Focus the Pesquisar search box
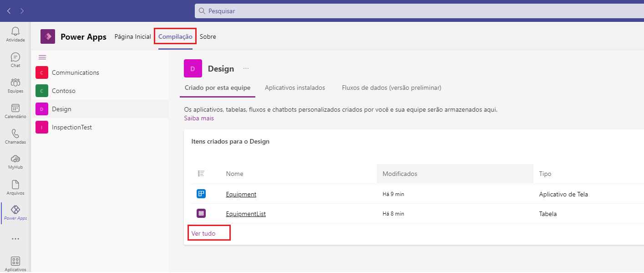 (419, 11)
